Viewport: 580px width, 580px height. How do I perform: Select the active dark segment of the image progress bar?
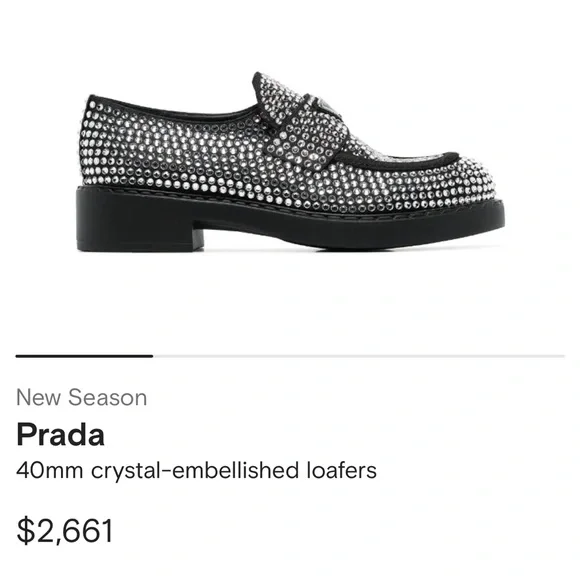click(x=84, y=356)
